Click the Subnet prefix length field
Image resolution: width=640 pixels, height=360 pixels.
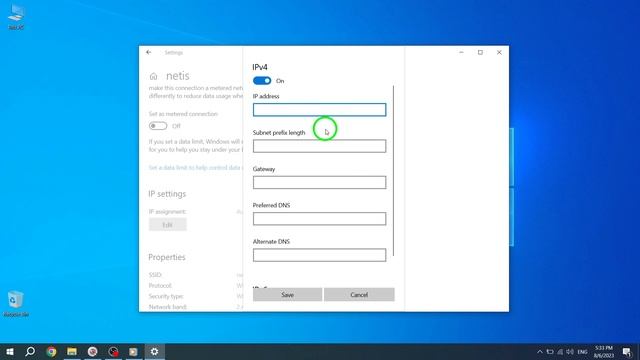[319, 146]
